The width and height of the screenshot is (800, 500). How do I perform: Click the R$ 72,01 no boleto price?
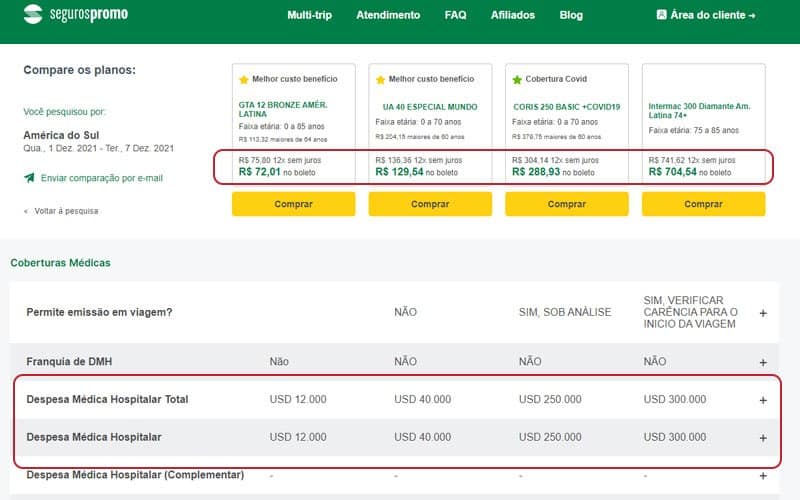click(x=277, y=172)
